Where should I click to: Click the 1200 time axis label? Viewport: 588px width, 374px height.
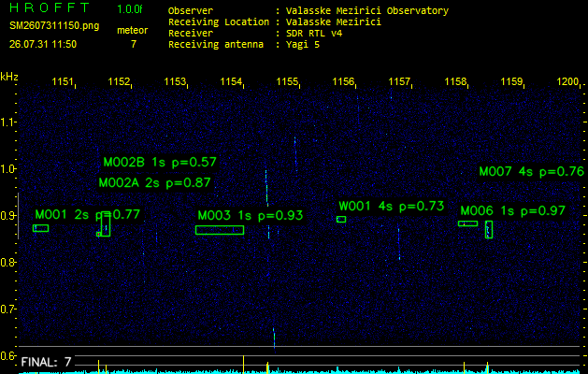pos(567,81)
